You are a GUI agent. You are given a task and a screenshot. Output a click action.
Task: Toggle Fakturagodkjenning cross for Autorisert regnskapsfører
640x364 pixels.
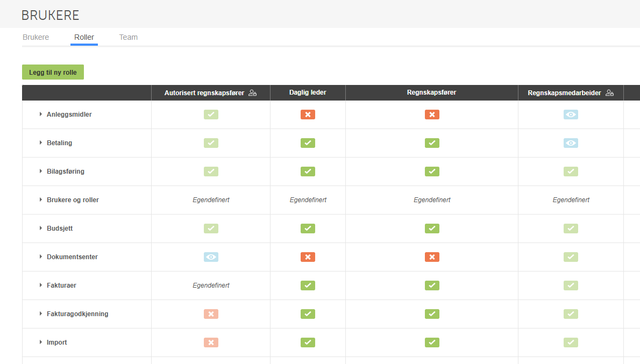click(x=211, y=314)
